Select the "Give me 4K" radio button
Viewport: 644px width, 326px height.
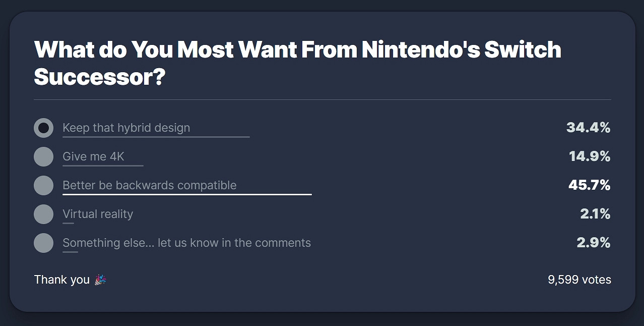coord(43,156)
